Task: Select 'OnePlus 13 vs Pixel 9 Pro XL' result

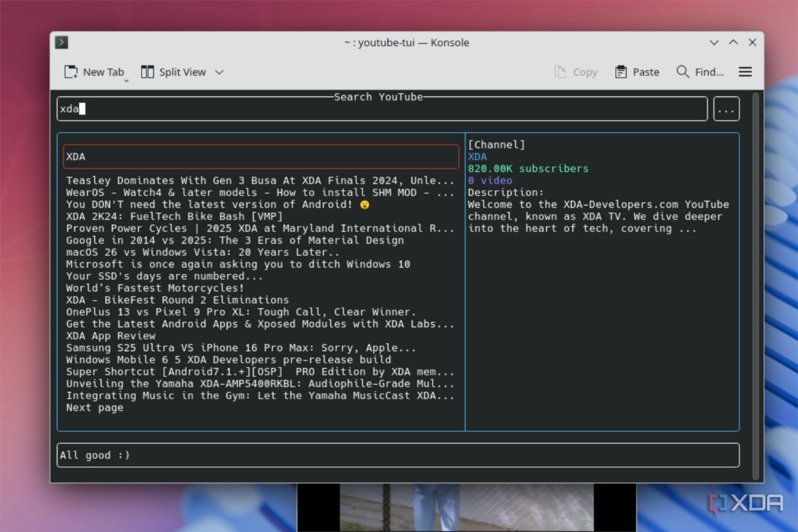Action: tap(241, 312)
